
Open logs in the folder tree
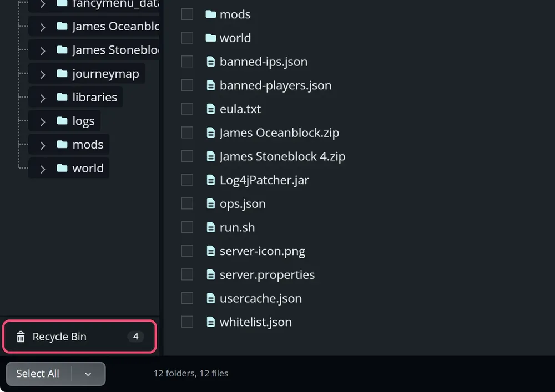(84, 121)
